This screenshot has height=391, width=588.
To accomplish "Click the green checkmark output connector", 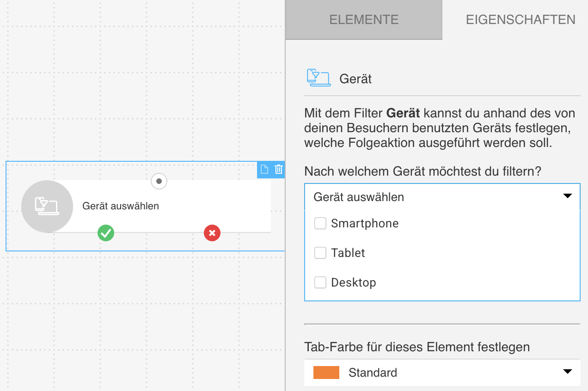I will point(106,233).
